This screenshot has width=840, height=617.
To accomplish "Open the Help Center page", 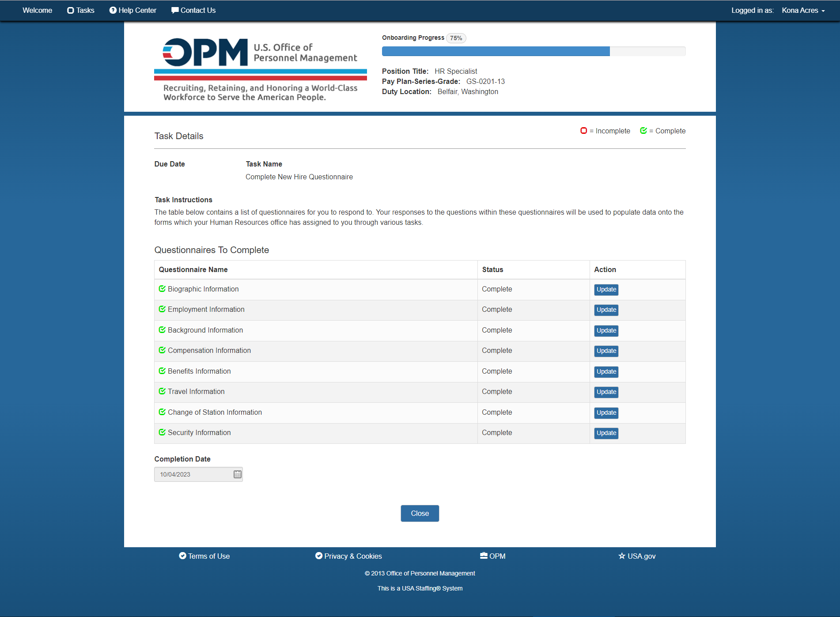I will pyautogui.click(x=133, y=10).
